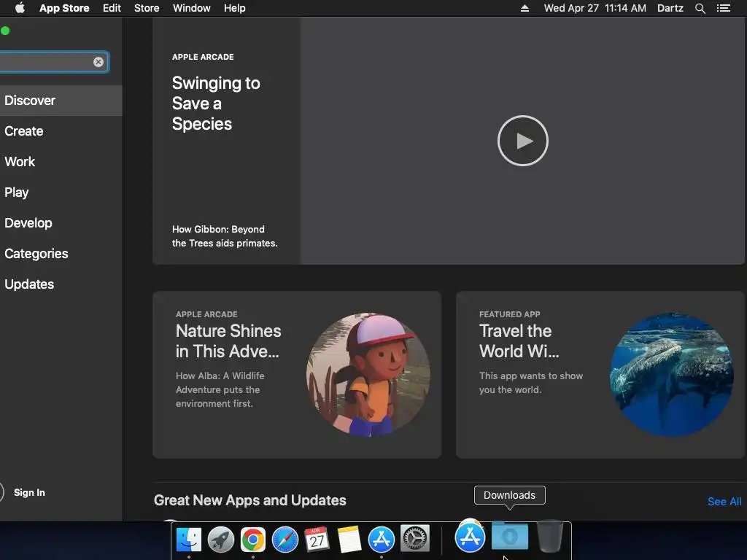The image size is (747, 560).
Task: Open Swinging to Save a Species story
Action: point(216,104)
